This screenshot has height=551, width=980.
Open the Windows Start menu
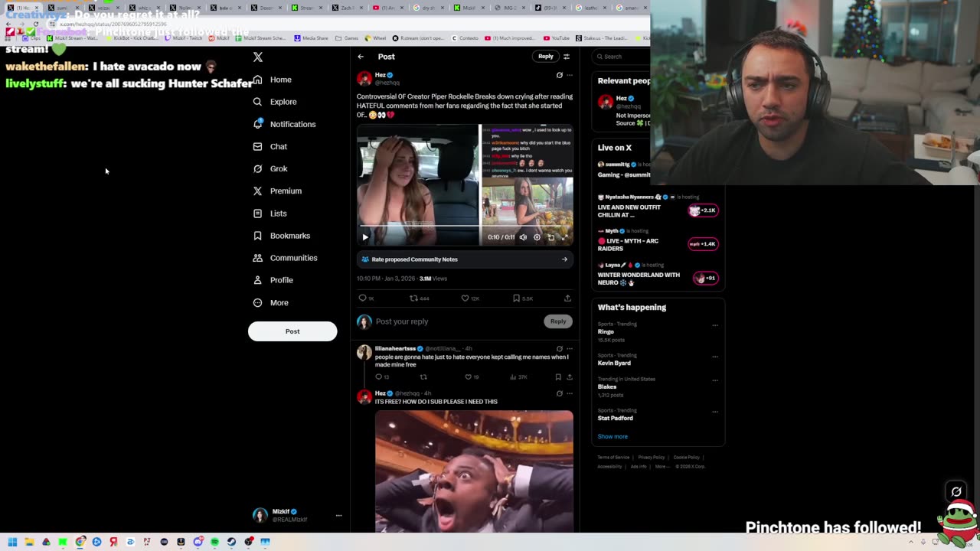pos(12,542)
